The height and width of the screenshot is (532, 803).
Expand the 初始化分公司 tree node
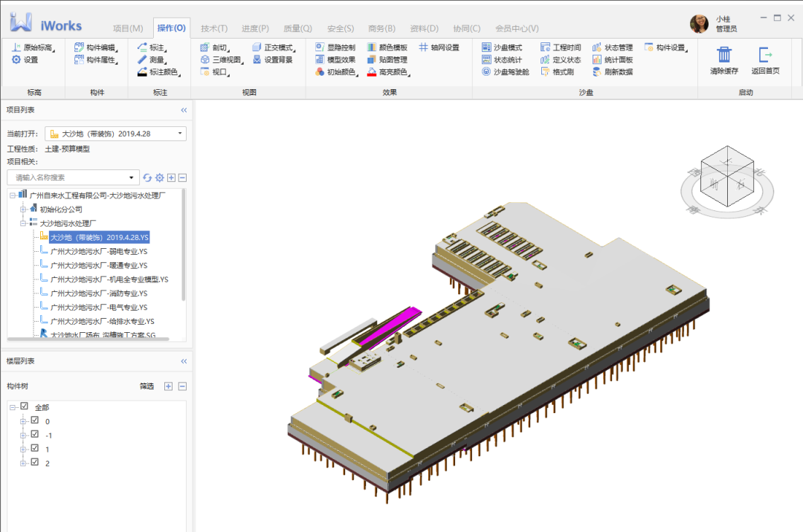[23, 210]
